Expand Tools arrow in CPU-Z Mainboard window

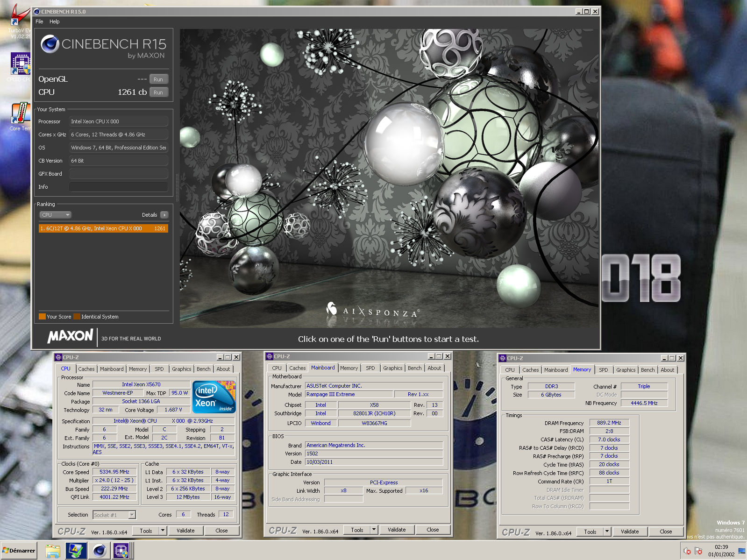pyautogui.click(x=374, y=530)
